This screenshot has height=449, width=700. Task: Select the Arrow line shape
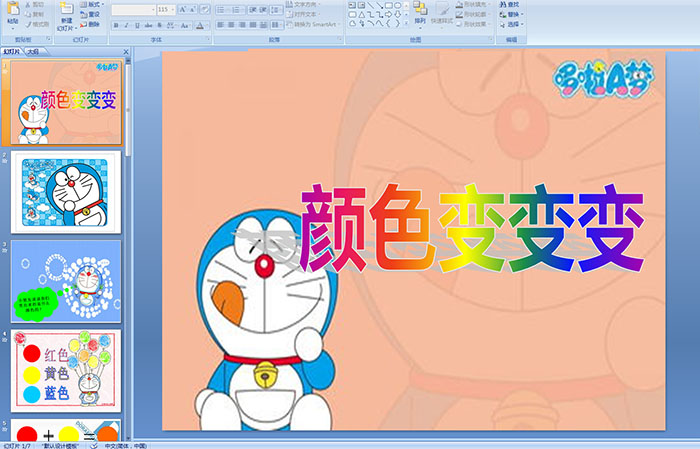coord(379,5)
